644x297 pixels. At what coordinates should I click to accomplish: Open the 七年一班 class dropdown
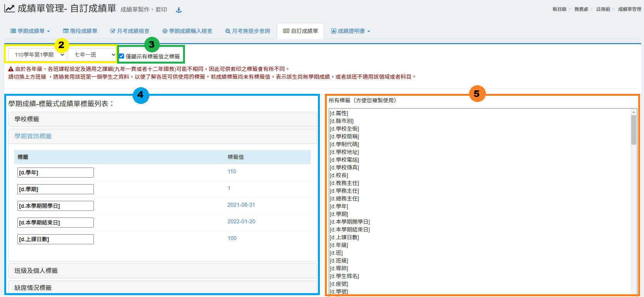(x=92, y=55)
